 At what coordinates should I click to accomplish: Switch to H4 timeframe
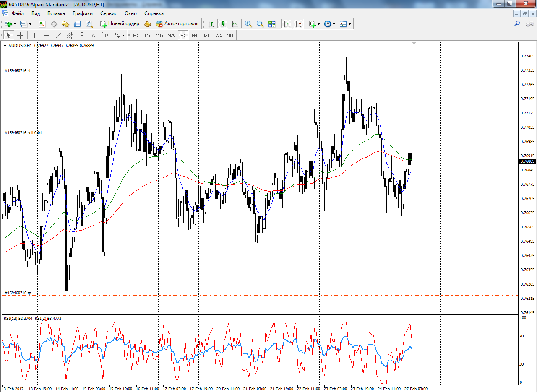(x=195, y=35)
